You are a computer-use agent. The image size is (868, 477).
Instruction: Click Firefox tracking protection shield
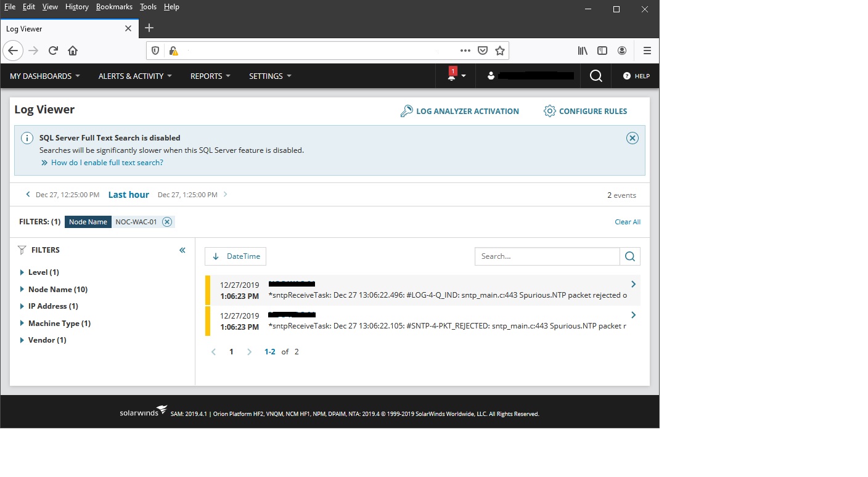(x=155, y=51)
